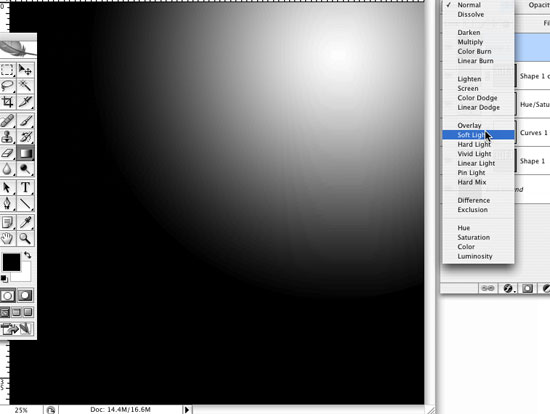
Task: Choose Luminosity blend mode
Action: tap(478, 256)
